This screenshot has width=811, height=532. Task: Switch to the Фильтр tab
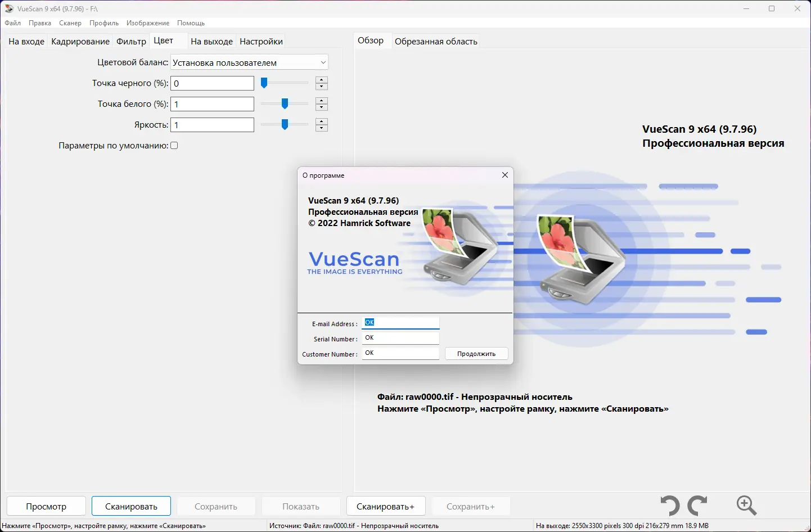pos(131,42)
